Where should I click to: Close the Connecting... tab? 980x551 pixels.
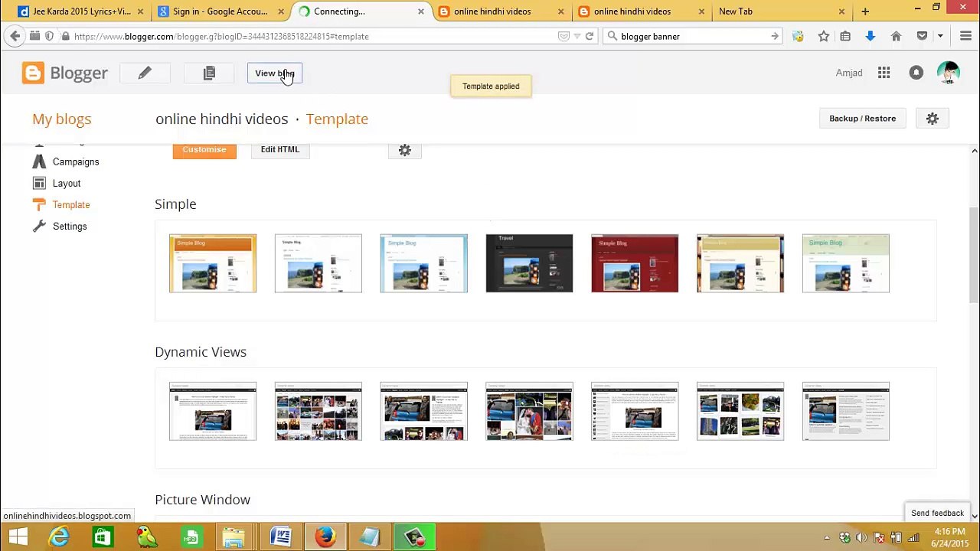pyautogui.click(x=420, y=11)
